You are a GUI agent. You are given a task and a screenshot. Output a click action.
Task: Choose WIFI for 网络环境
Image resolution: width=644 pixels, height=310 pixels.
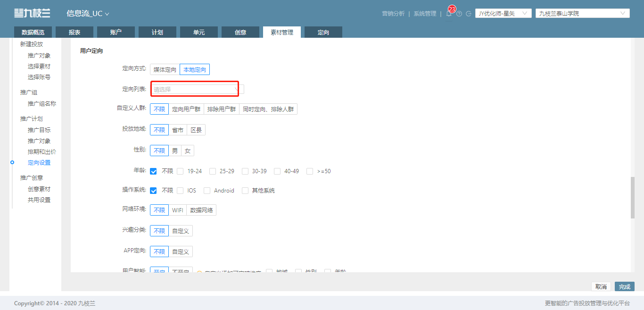click(178, 210)
